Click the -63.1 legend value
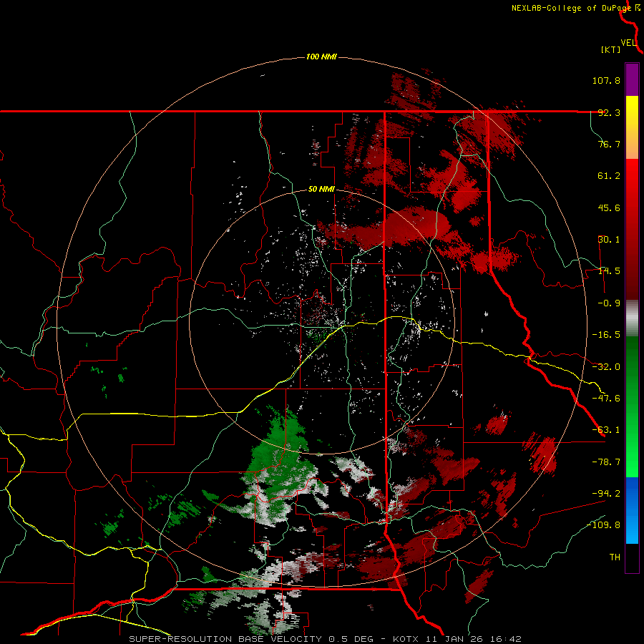Screen dimensions: 644x644 606,430
